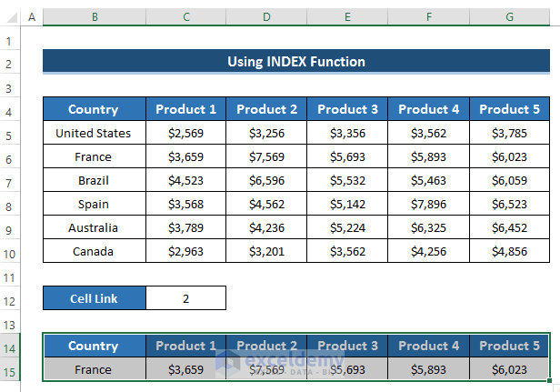Click Spain's Product 4 value $7,896
The height and width of the screenshot is (392, 560).
[428, 205]
